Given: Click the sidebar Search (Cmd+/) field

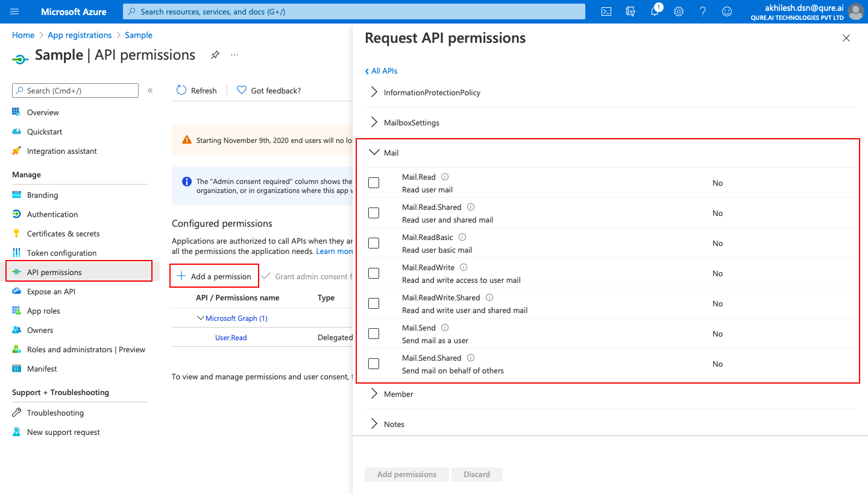Looking at the screenshot, I should click(x=75, y=90).
